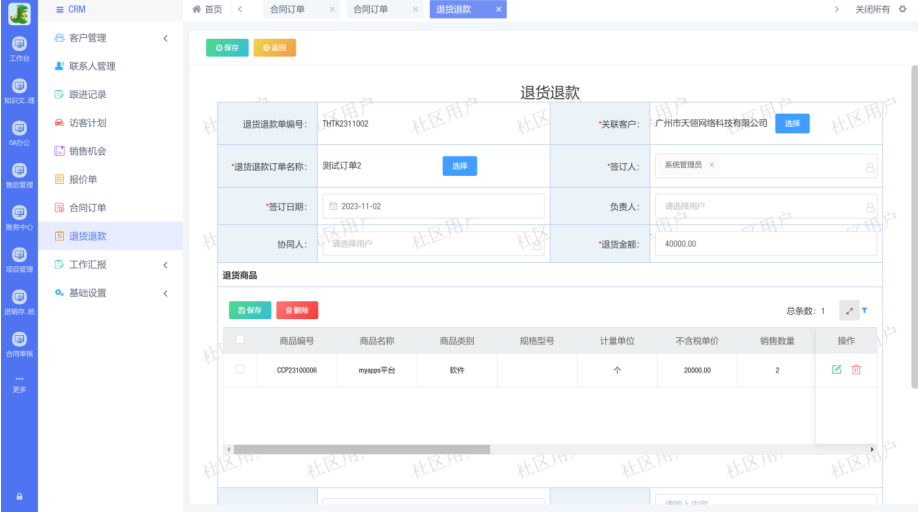Click the settings gear icon at top right
Image resolution: width=918 pixels, height=512 pixels.
(902, 9)
